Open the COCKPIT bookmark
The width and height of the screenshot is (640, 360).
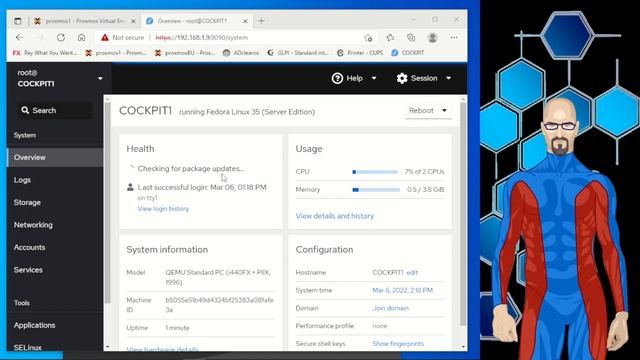pos(408,53)
